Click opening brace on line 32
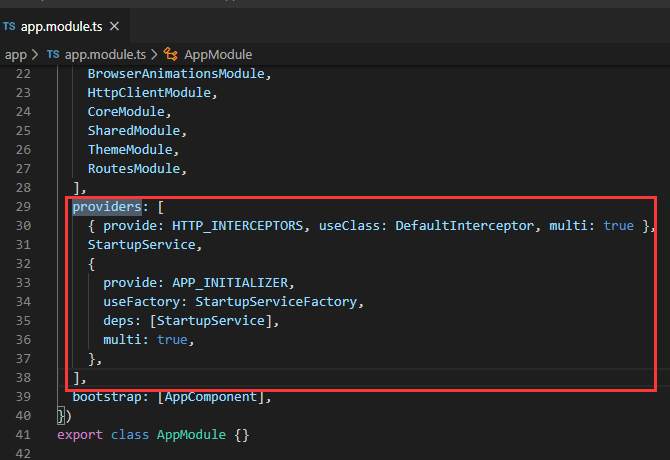The height and width of the screenshot is (460, 670). click(x=91, y=264)
